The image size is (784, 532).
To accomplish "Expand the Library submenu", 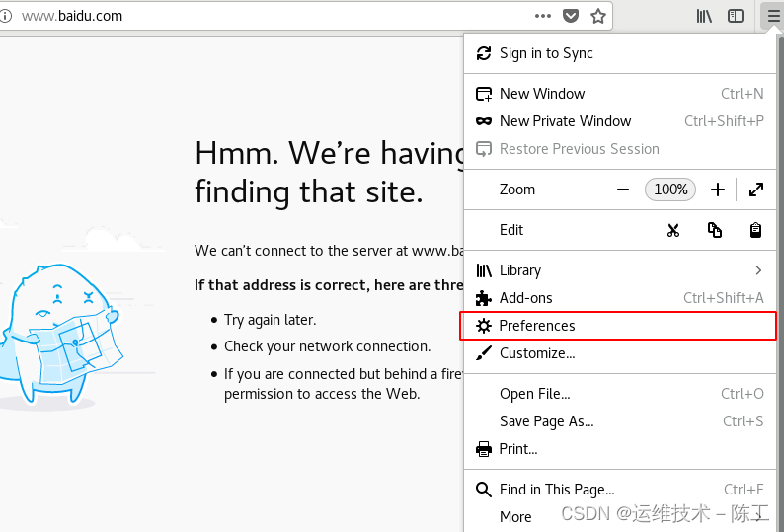I will [620, 270].
